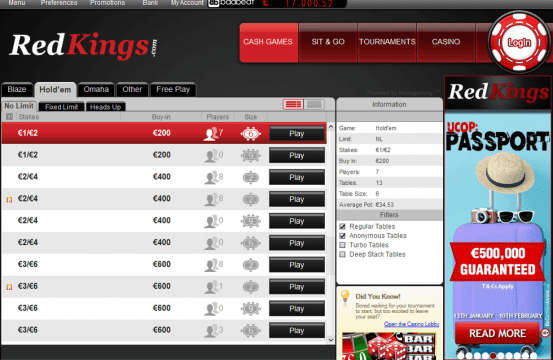Viewport: 553px width, 360px height.
Task: Click the marker icon on second €2/€4 €400 row
Action: coord(10,200)
